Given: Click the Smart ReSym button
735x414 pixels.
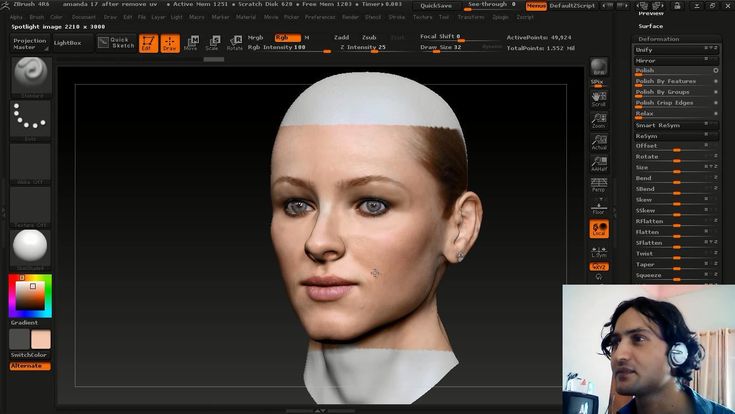Looking at the screenshot, I should pyautogui.click(x=676, y=125).
